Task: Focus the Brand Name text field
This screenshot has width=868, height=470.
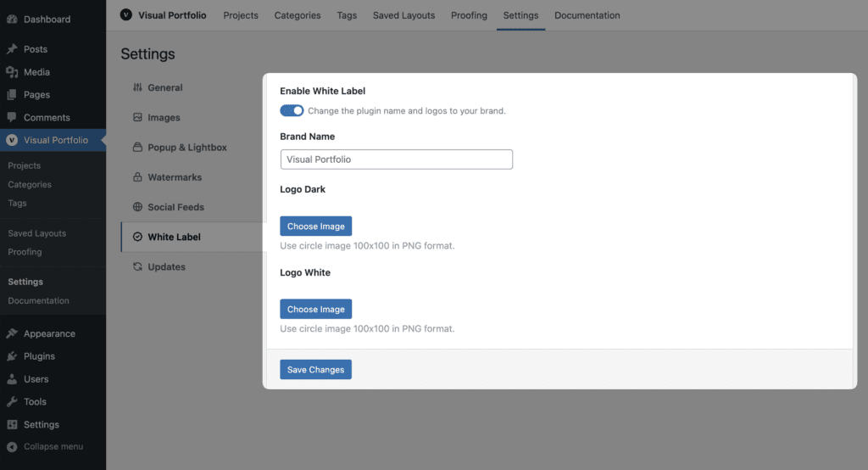Action: click(x=397, y=159)
